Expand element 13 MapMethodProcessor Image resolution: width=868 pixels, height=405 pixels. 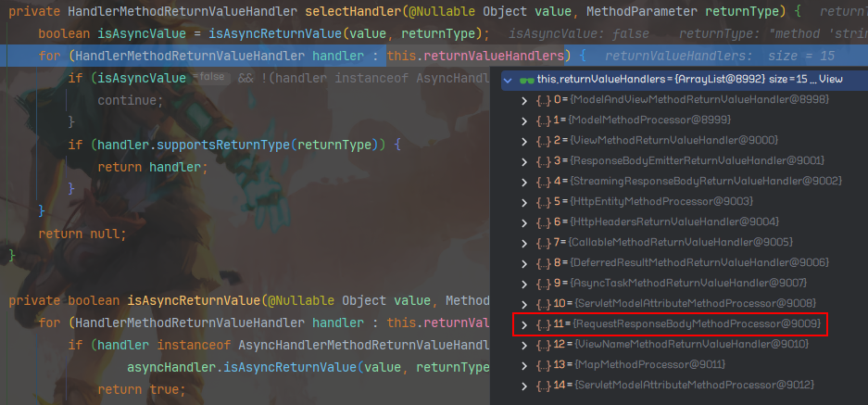coord(524,364)
